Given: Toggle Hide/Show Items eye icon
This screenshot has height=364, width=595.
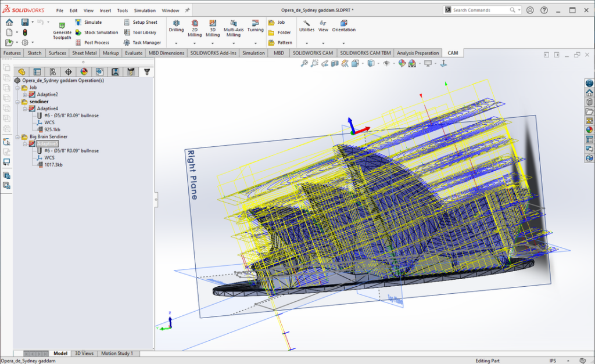Looking at the screenshot, I should click(x=386, y=63).
